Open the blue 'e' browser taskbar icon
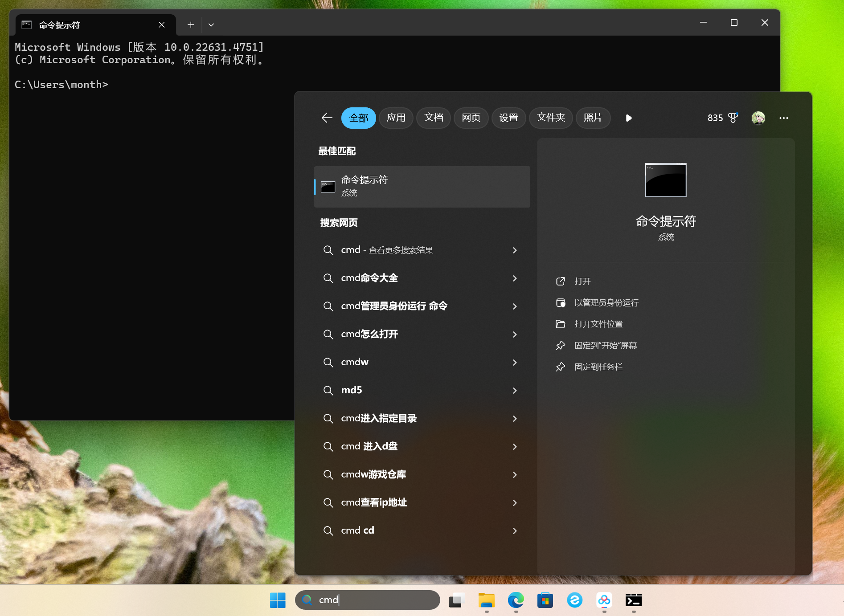Image resolution: width=844 pixels, height=616 pixels. (x=575, y=600)
